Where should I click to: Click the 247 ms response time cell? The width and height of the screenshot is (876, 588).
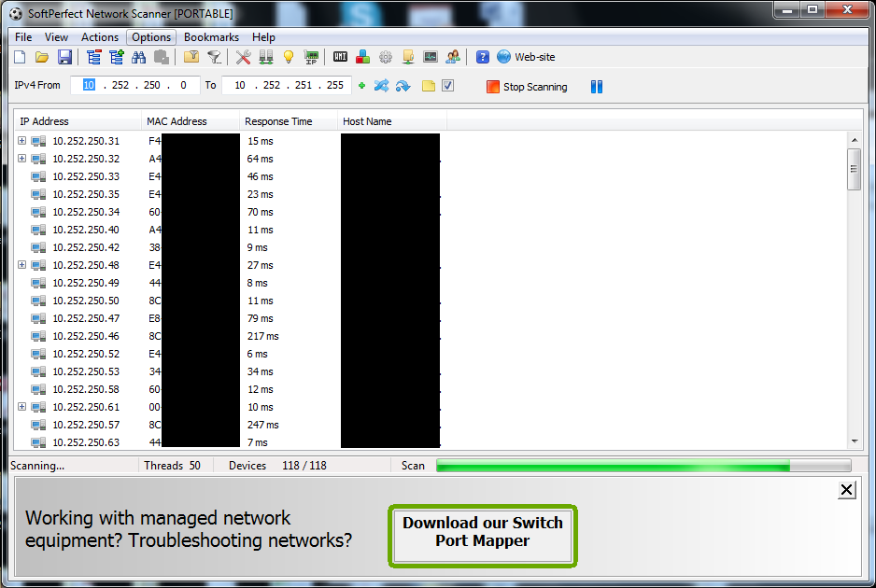coord(263,425)
